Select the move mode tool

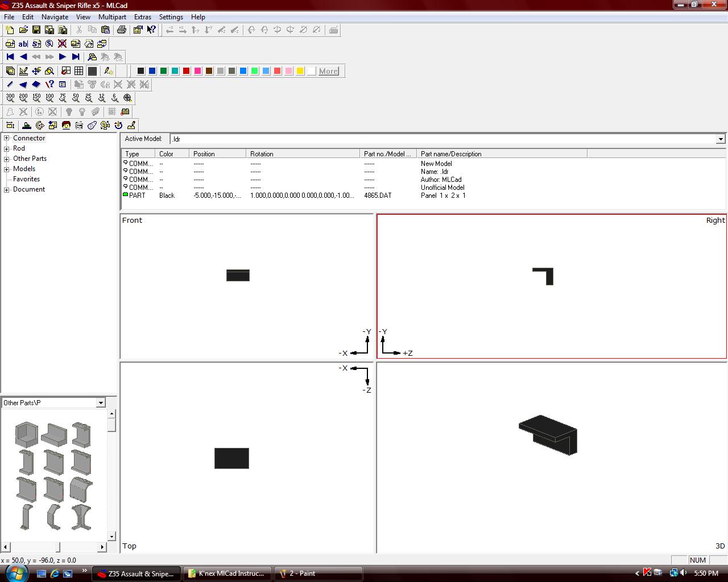36,71
